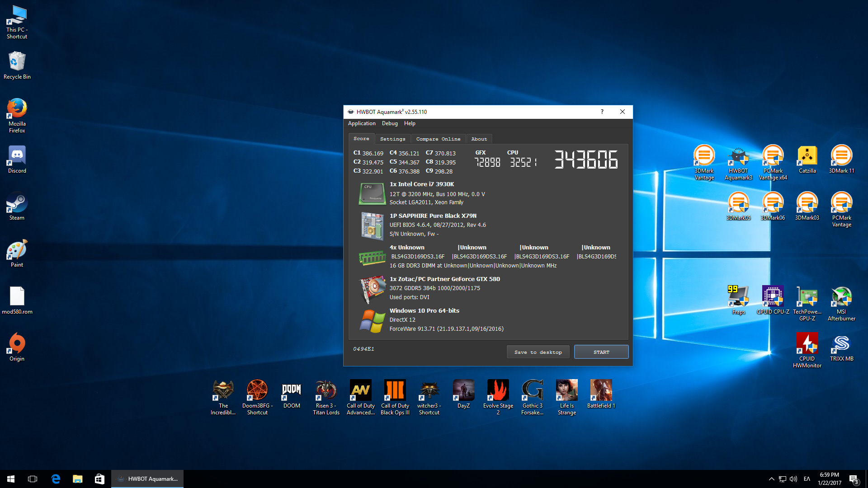Screen dimensions: 868x488
Task: Click the HWBOT Aquamark taskbar button
Action: pos(147,479)
